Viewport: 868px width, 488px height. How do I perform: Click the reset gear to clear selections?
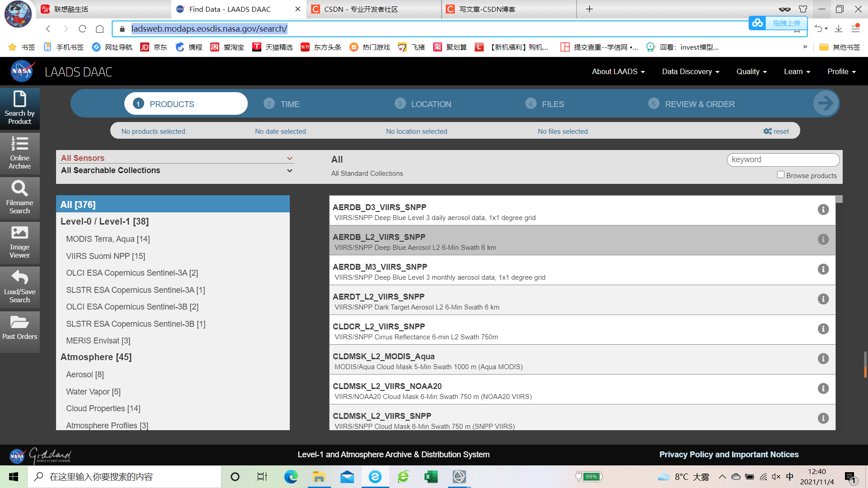click(x=776, y=131)
